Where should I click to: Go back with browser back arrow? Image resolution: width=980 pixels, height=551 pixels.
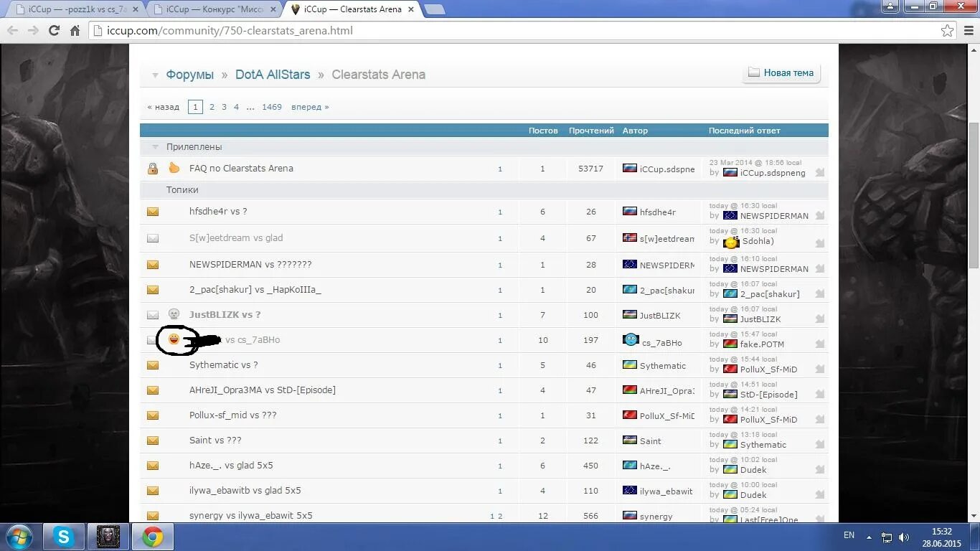[x=12, y=31]
